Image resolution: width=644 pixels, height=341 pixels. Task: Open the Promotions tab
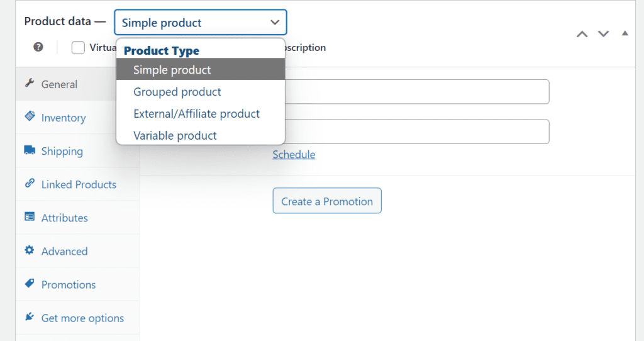77,284
